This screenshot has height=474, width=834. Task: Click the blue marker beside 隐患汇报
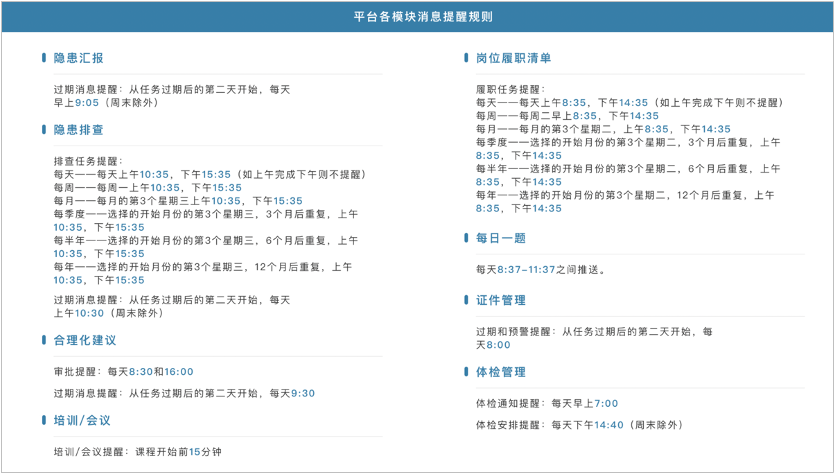pyautogui.click(x=44, y=57)
